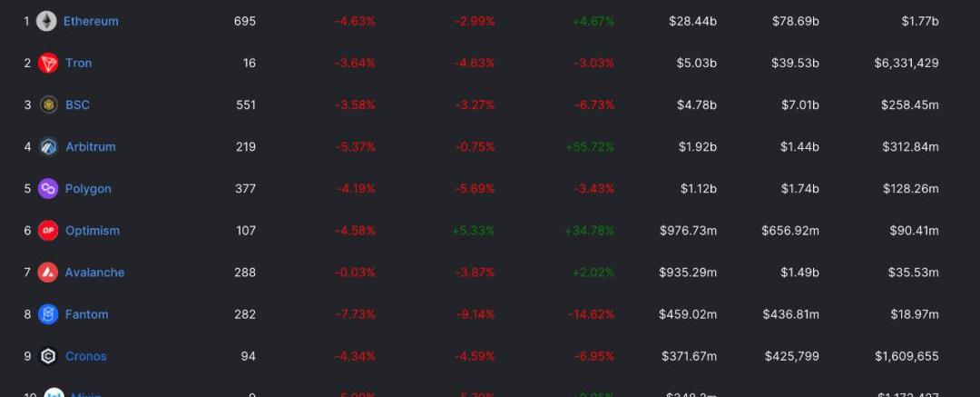Click the red Tron logo icon
The image size is (980, 397).
pyautogui.click(x=48, y=64)
